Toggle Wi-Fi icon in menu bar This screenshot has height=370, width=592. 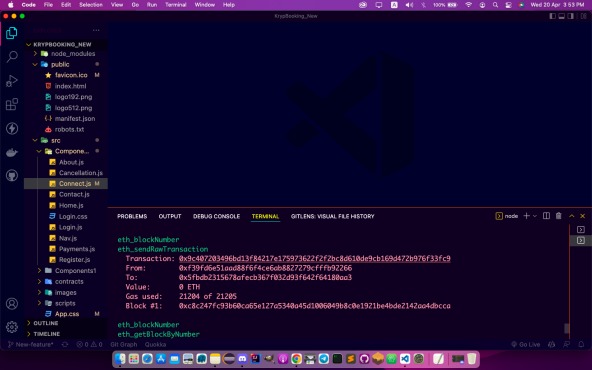pos(469,5)
